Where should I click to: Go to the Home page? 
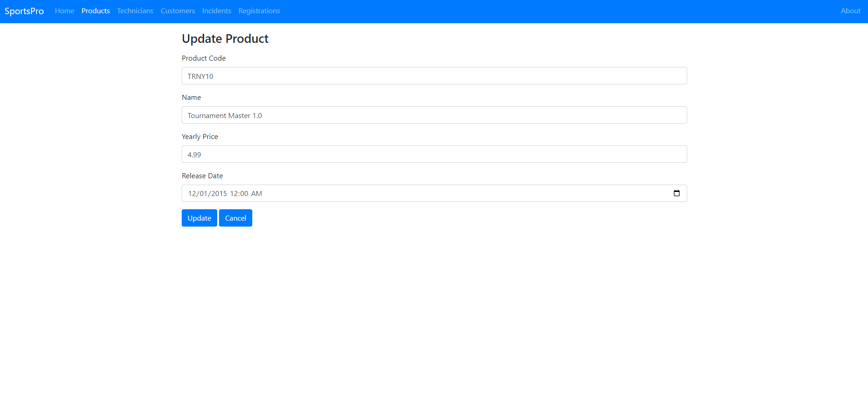click(64, 11)
